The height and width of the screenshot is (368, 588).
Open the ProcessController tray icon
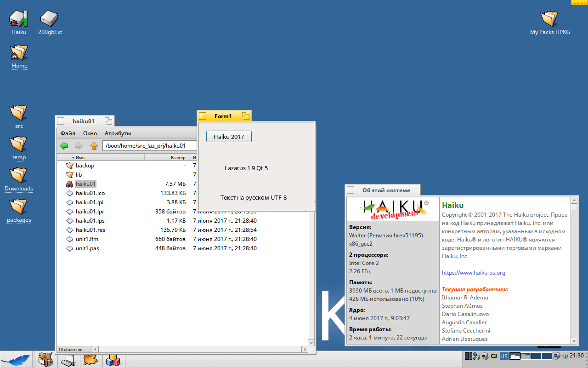click(469, 356)
